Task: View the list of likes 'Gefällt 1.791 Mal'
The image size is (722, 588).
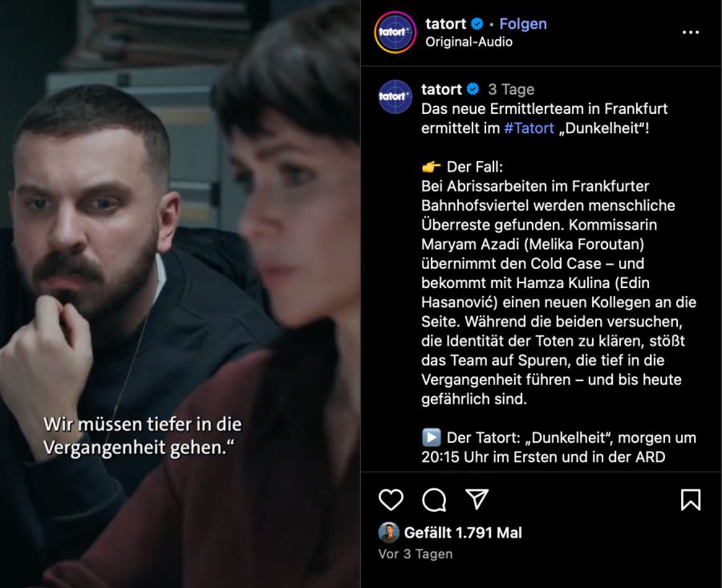Action: 463,533
